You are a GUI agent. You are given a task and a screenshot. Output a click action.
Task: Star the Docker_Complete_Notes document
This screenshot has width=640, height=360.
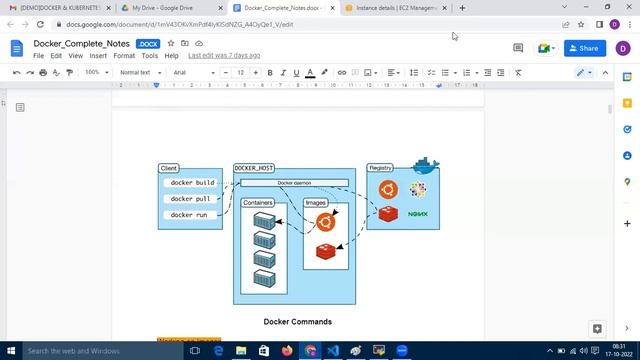point(171,43)
